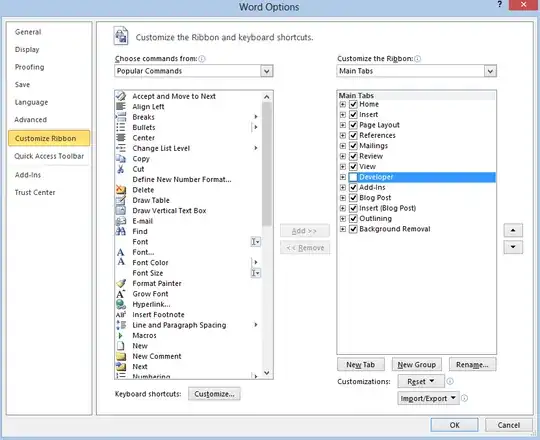
Task: Select the Bullets list icon
Action: click(x=121, y=127)
